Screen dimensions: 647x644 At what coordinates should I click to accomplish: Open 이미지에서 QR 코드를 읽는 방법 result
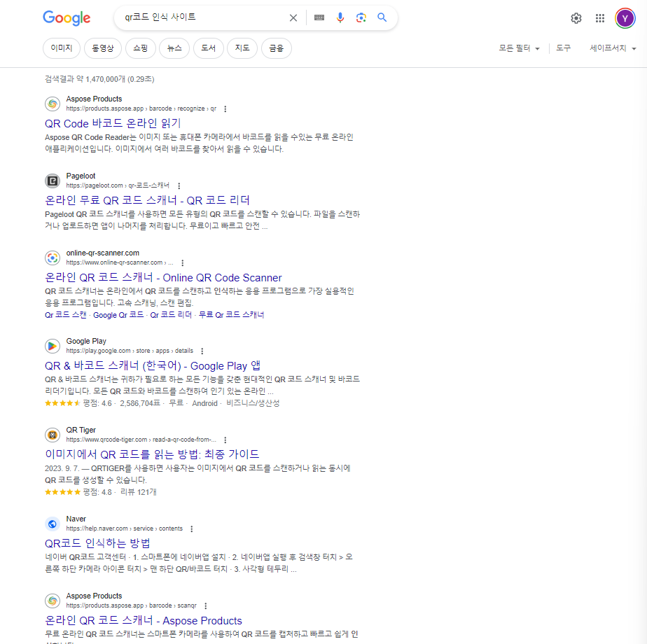point(152,454)
